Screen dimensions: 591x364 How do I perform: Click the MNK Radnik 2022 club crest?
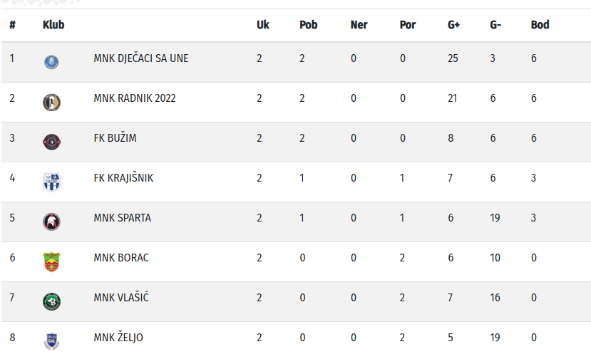click(x=51, y=102)
